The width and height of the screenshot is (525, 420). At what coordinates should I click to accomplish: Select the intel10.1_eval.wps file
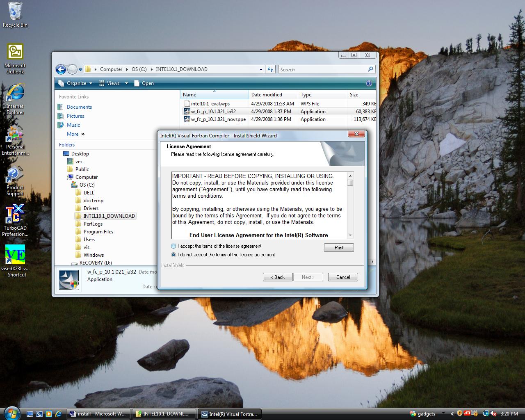[x=210, y=104]
